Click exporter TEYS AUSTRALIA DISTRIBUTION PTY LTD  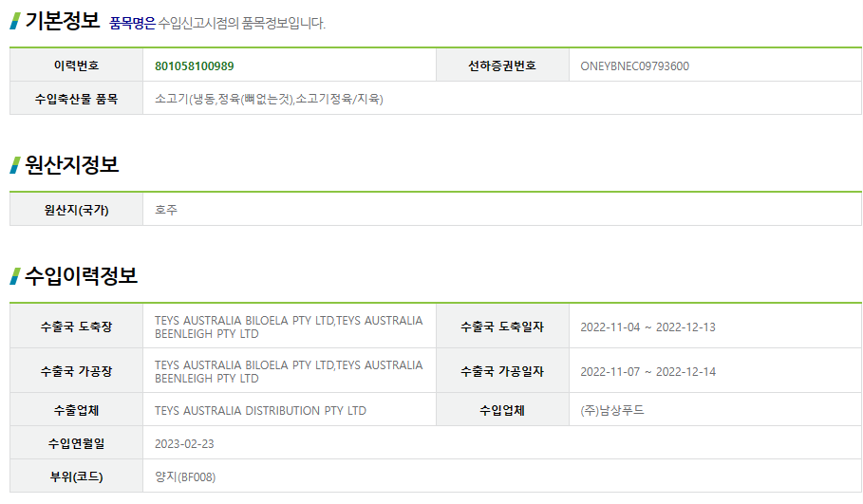tap(260, 410)
